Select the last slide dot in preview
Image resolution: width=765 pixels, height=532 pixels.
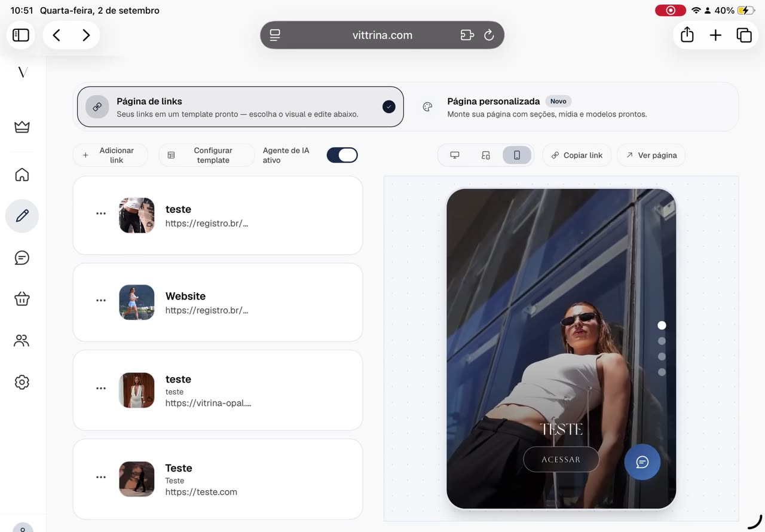(x=662, y=372)
